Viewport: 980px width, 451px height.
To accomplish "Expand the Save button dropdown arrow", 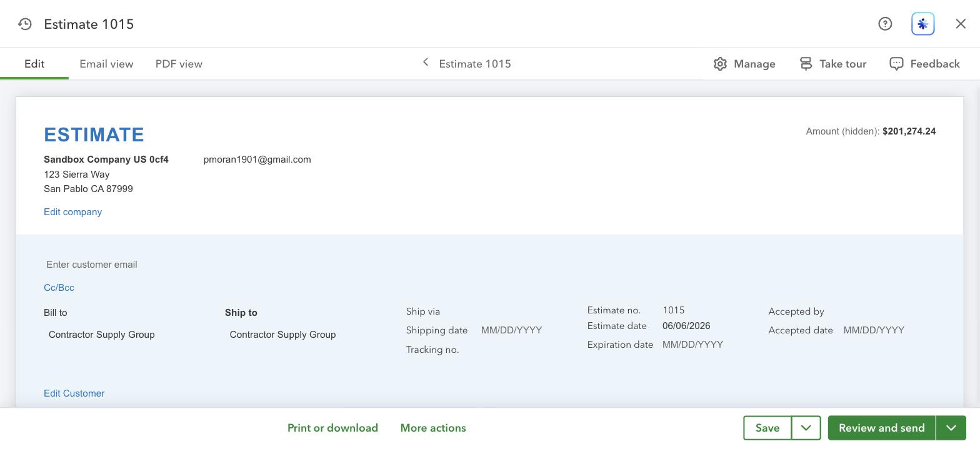I will tap(806, 428).
